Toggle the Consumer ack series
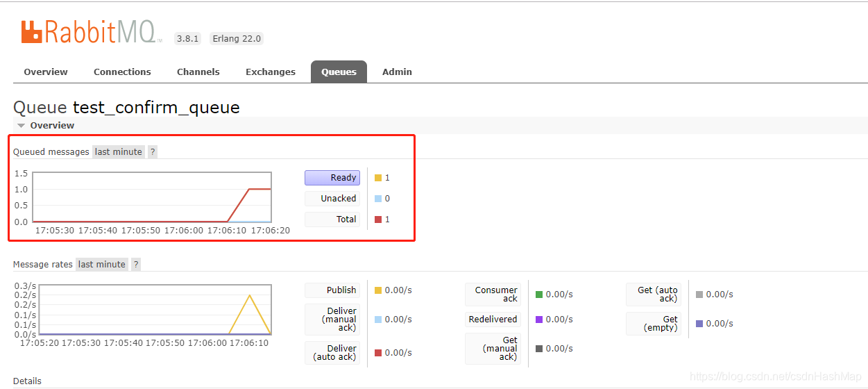The width and height of the screenshot is (868, 389). tap(493, 295)
